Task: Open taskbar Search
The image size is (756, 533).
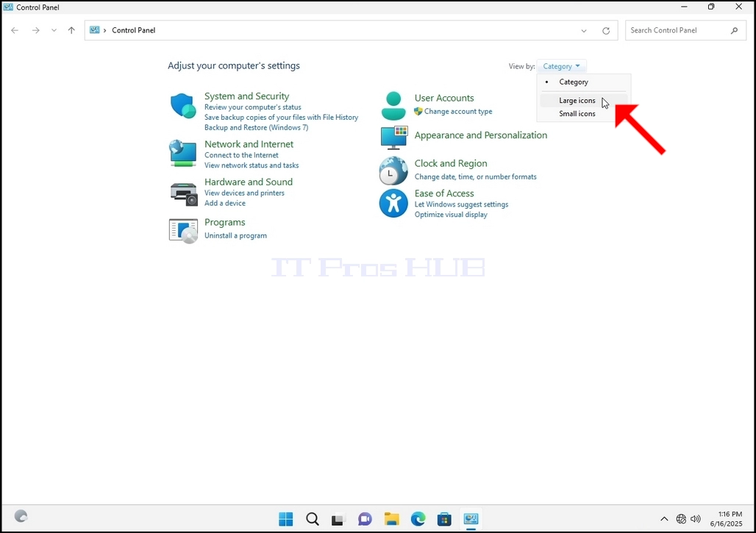Action: tap(313, 519)
